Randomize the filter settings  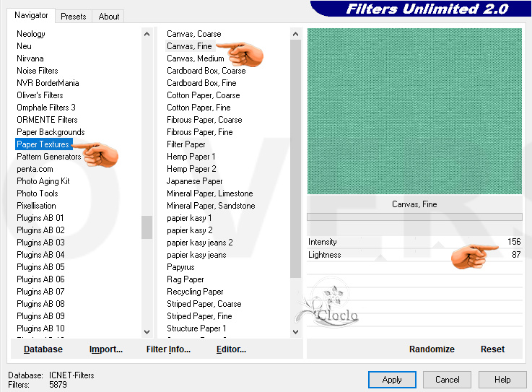pos(432,349)
